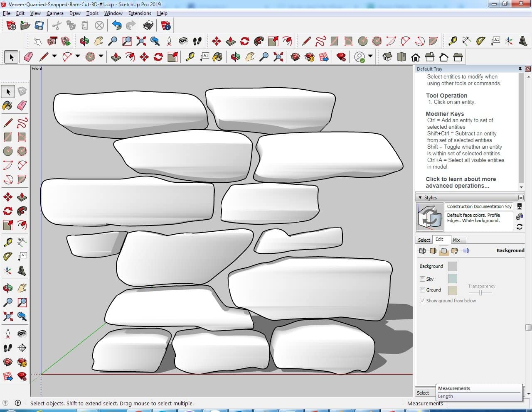Open the Extensions menu
Viewport: 532px width, 412px height.
coord(140,13)
